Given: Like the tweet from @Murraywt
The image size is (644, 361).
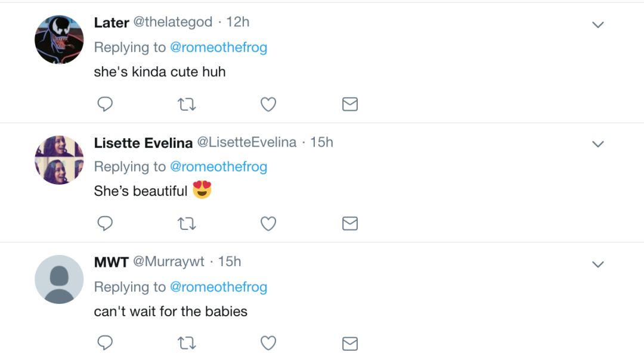Looking at the screenshot, I should [268, 343].
